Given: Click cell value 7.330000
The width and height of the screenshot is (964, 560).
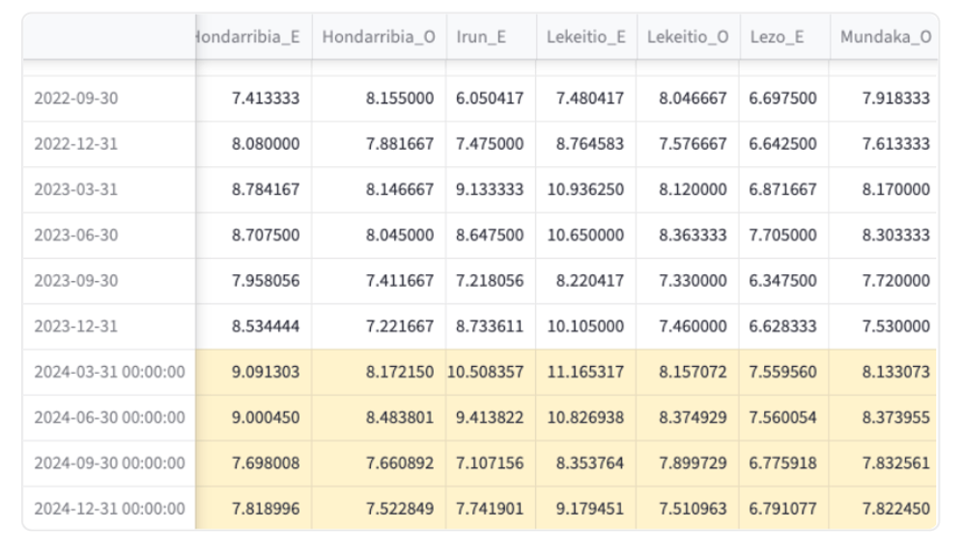Looking at the screenshot, I should pyautogui.click(x=693, y=280).
